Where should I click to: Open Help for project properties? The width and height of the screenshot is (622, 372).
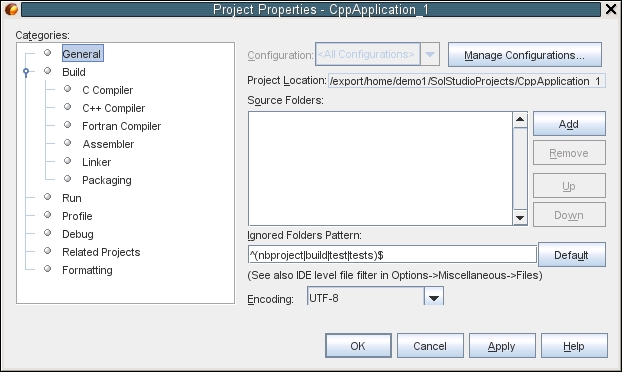(574, 346)
